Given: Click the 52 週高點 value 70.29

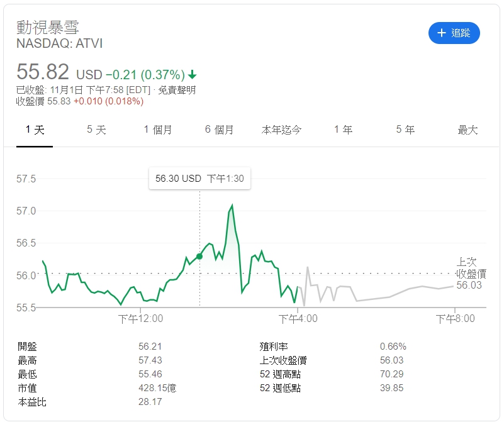Looking at the screenshot, I should point(391,374).
